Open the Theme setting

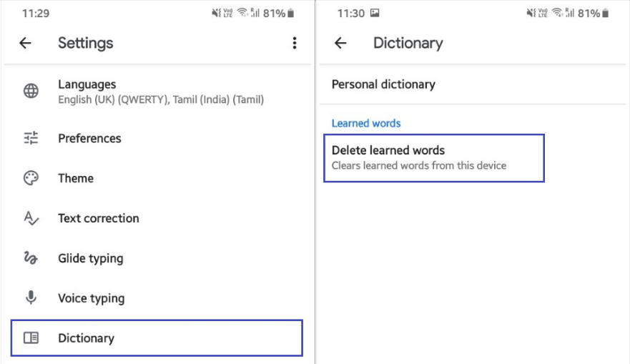pyautogui.click(x=157, y=178)
